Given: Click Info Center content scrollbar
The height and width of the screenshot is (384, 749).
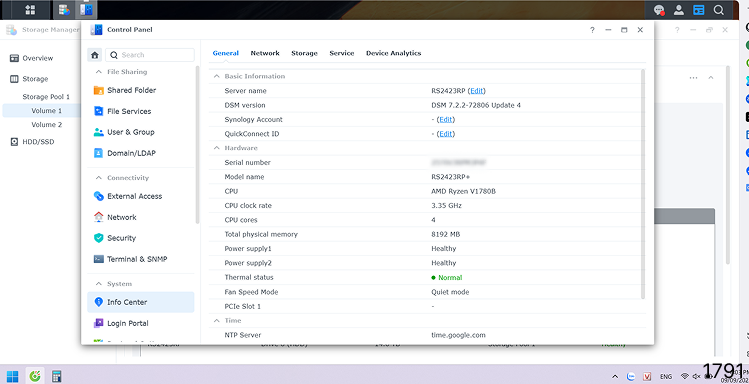Looking at the screenshot, I should [x=642, y=184].
